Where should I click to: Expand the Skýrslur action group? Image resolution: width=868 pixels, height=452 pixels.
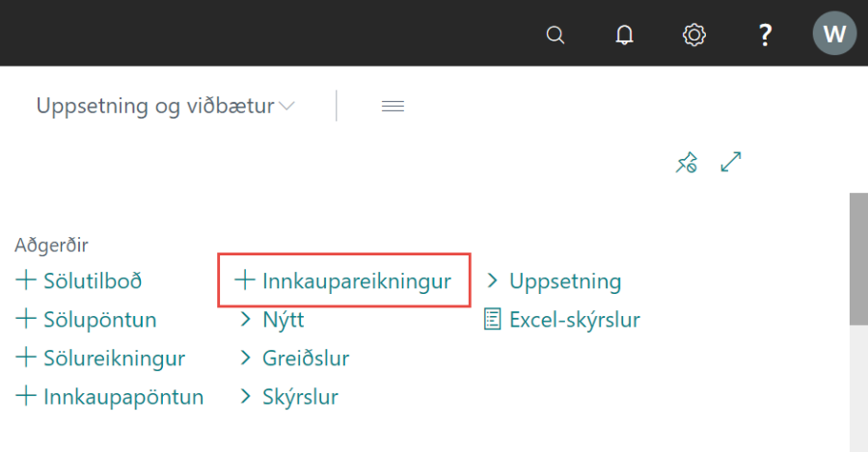click(x=289, y=397)
